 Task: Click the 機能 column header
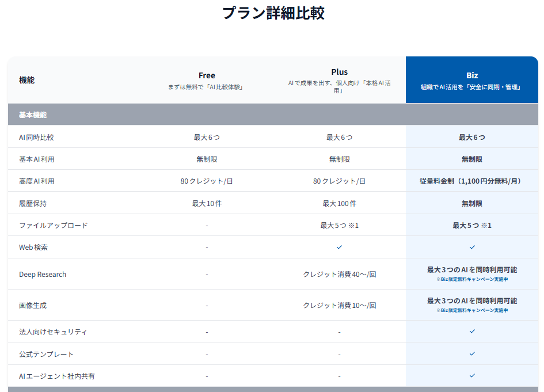[27, 80]
